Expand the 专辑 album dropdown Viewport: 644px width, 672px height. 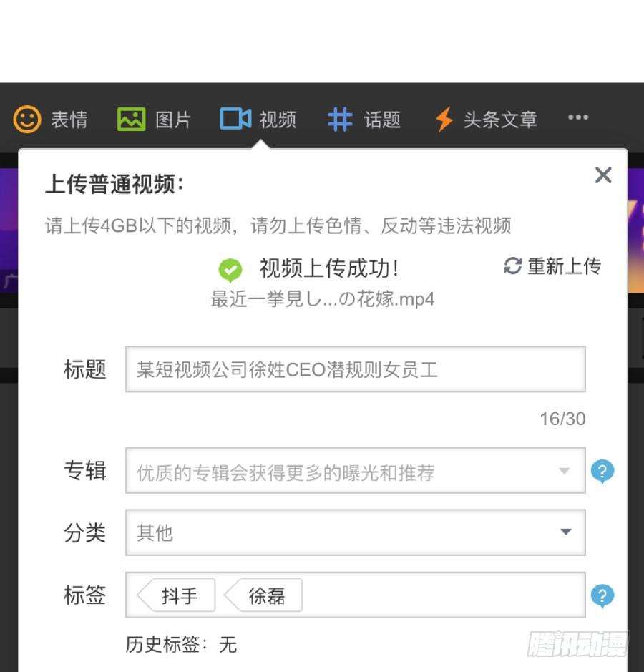coord(565,471)
